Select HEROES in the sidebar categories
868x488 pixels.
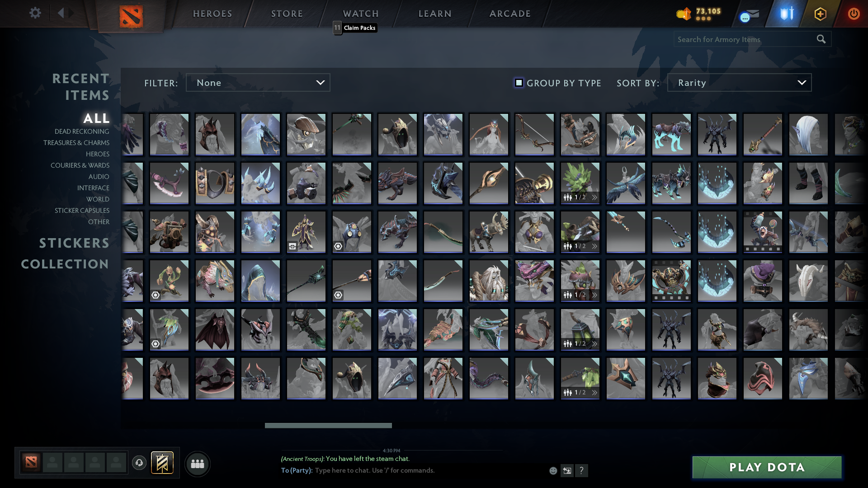pos(98,154)
